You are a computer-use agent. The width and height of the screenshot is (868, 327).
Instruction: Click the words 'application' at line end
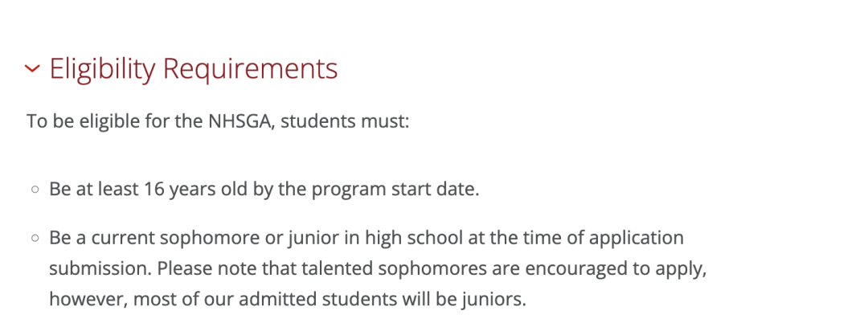(x=636, y=239)
